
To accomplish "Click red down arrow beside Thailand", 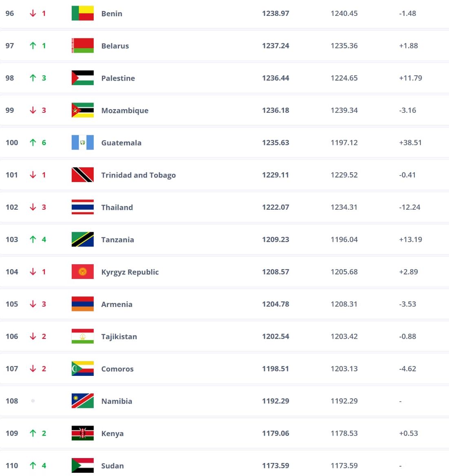I will (33, 207).
